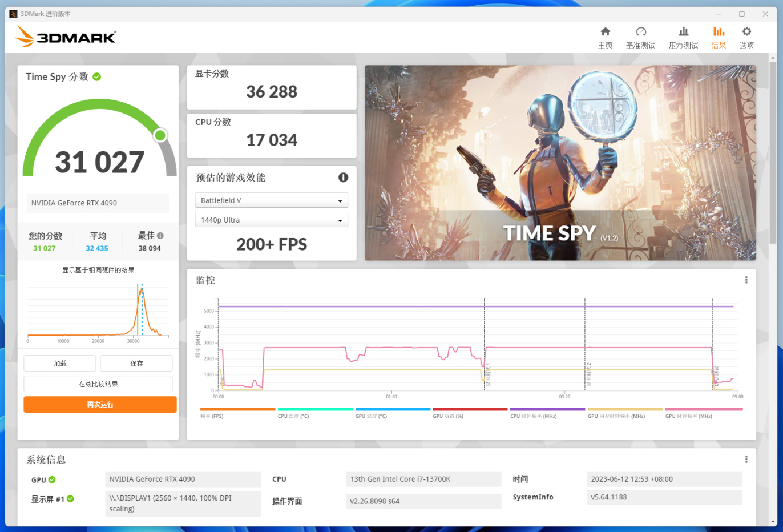The image size is (783, 532).
Task: Click the vertical scrollbar thumb
Action: (x=773, y=152)
